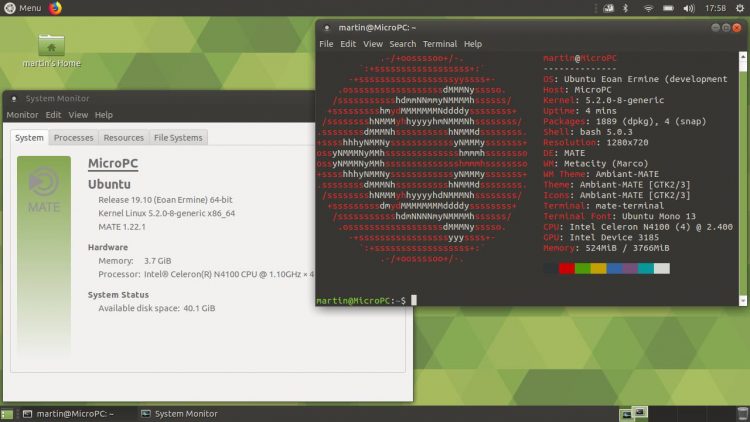Open the Edit menu in terminal
750x422 pixels.
click(x=348, y=44)
